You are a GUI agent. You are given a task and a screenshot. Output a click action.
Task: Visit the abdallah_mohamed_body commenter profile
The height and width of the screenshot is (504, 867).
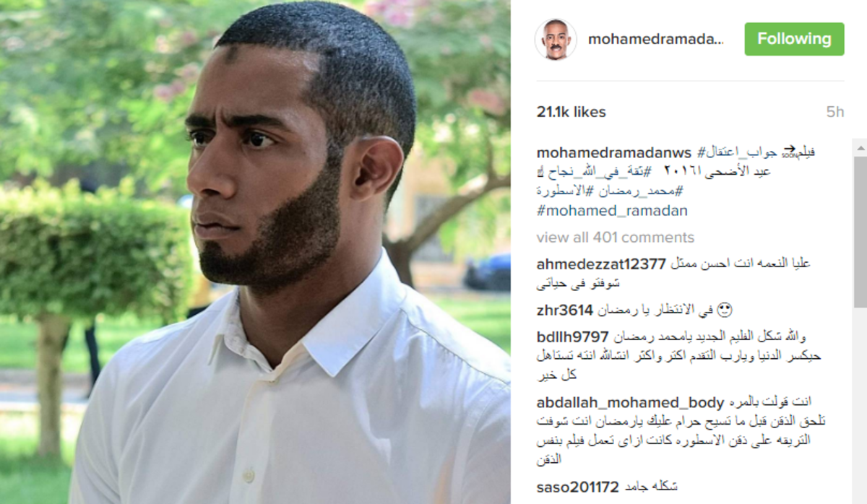coord(630,403)
